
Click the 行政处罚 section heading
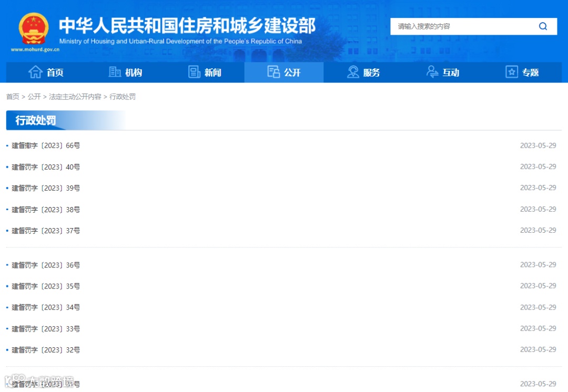[x=36, y=120]
